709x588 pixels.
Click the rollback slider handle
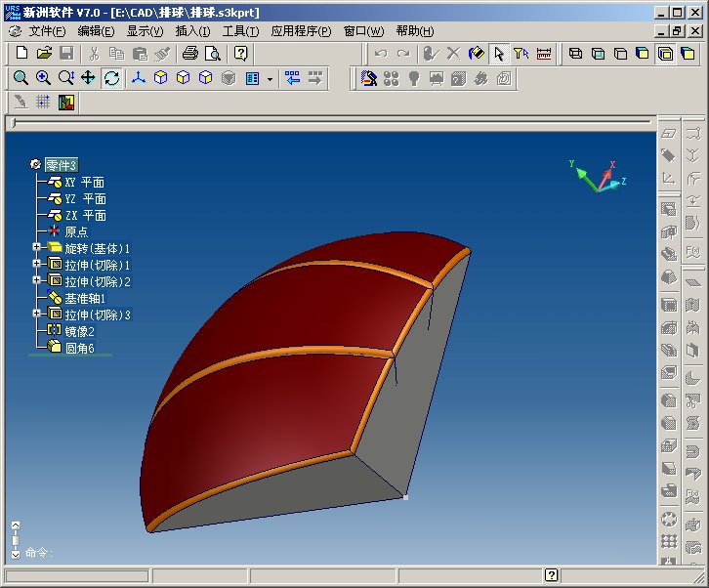pyautogui.click(x=14, y=122)
